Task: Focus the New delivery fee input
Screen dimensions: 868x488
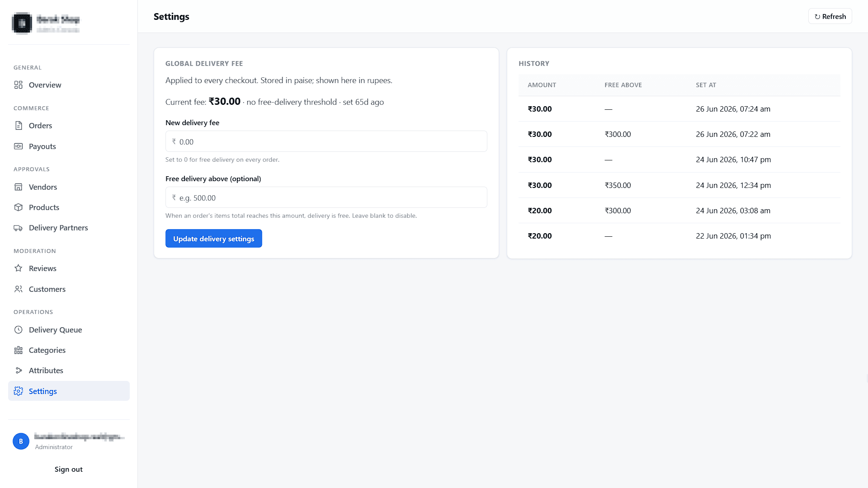Action: click(326, 141)
